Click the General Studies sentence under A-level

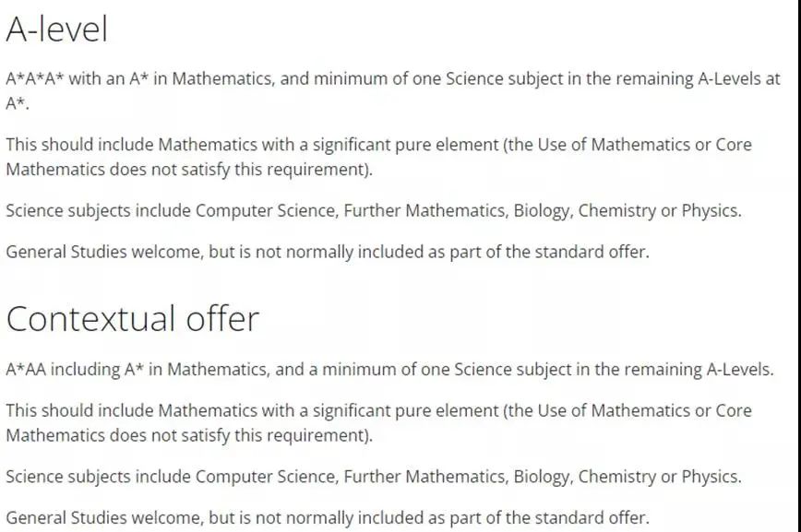tap(328, 253)
